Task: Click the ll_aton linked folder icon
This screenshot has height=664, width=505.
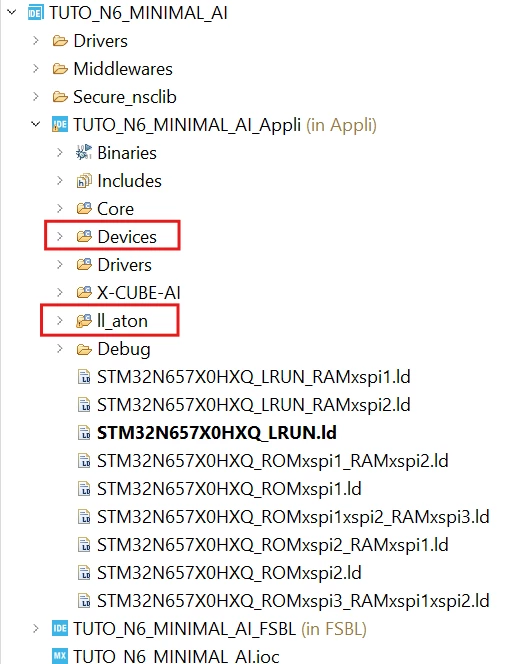Action: point(84,321)
